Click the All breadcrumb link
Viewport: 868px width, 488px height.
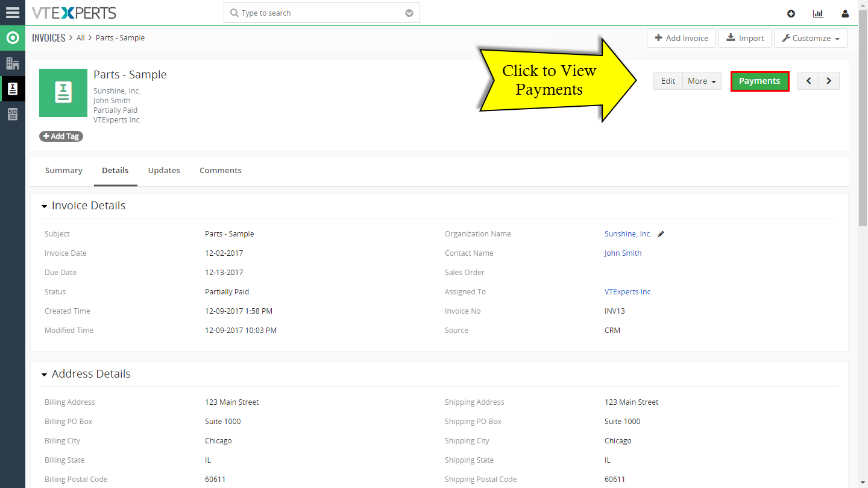click(x=81, y=38)
